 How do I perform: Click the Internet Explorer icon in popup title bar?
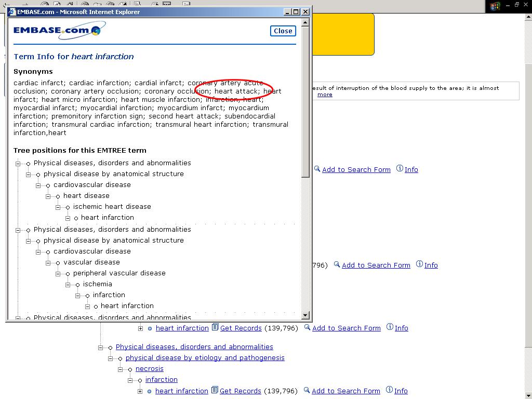coord(12,12)
